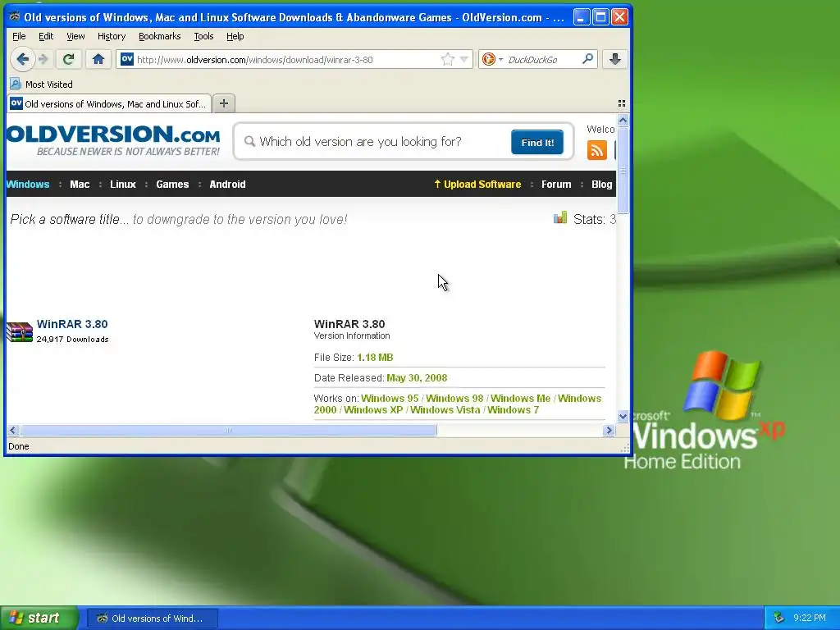Image resolution: width=840 pixels, height=630 pixels.
Task: Click the Windows 7 compatibility link
Action: tap(513, 410)
